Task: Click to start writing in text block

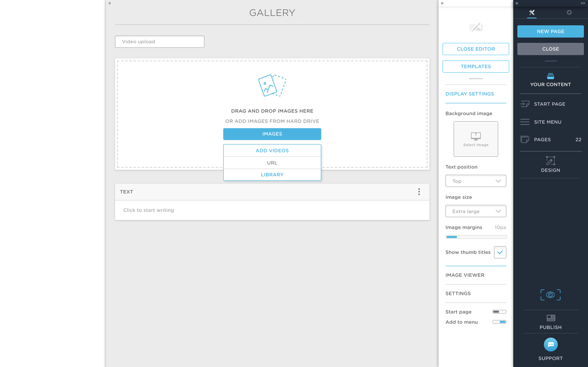Action: (x=272, y=210)
